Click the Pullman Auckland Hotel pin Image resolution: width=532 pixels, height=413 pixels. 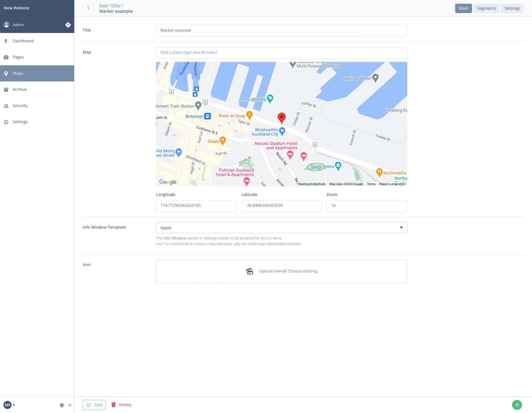(247, 181)
